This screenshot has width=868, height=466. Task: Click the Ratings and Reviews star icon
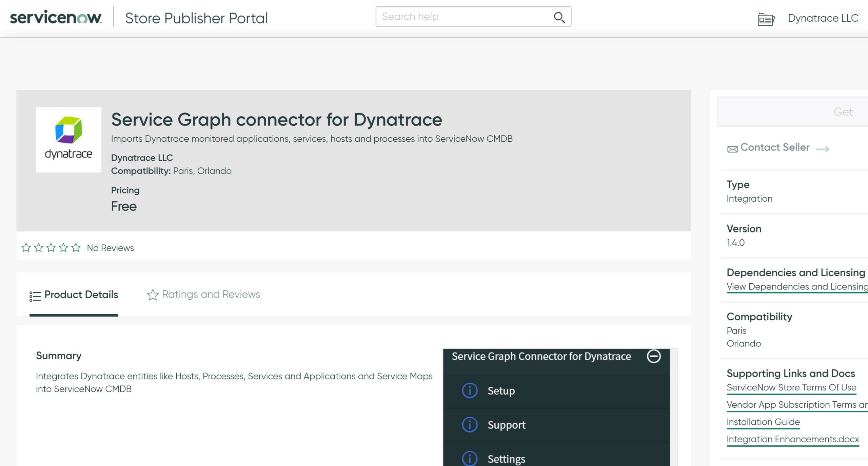tap(153, 295)
